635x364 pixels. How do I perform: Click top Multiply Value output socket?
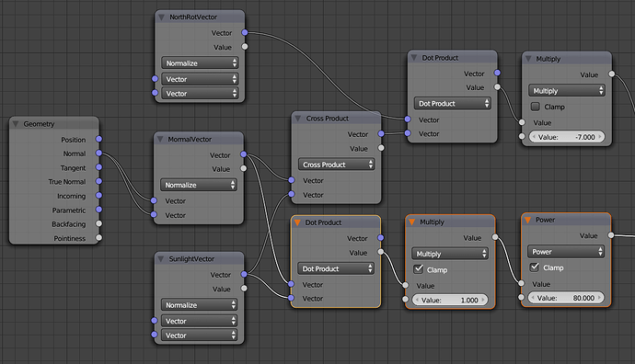pyautogui.click(x=612, y=74)
